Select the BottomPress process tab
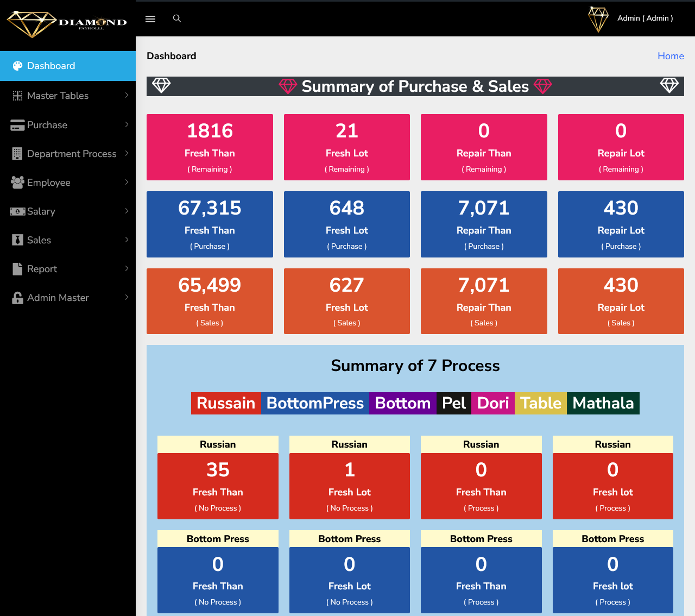The width and height of the screenshot is (695, 616). click(x=315, y=403)
